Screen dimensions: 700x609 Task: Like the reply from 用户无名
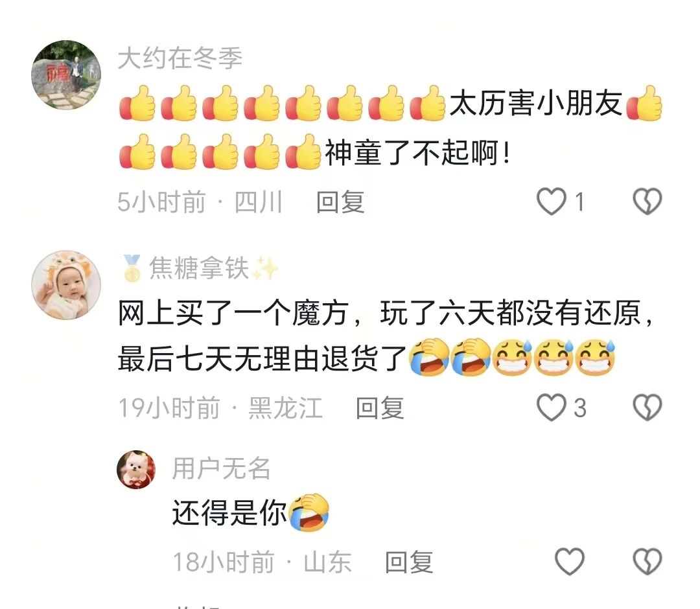pos(570,561)
